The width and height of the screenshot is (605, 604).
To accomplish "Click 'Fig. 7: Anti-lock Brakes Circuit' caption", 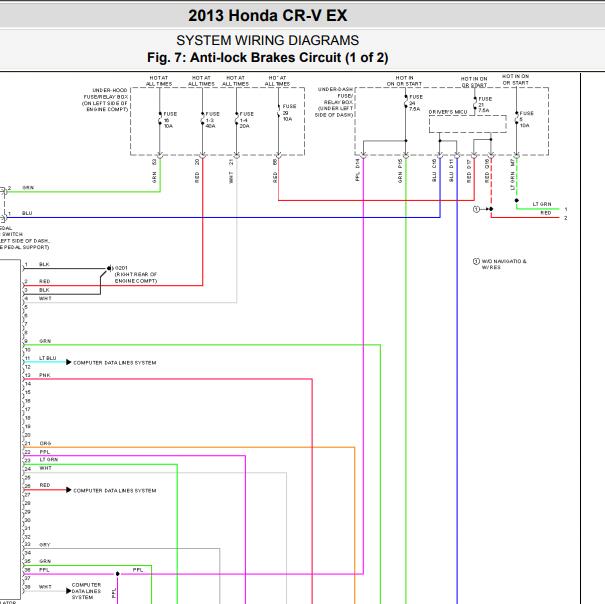I will point(267,58).
